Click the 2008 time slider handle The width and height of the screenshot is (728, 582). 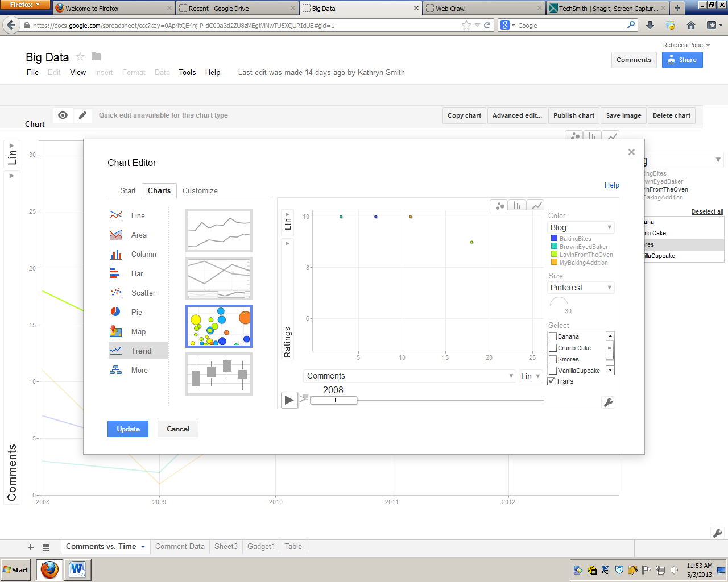334,400
